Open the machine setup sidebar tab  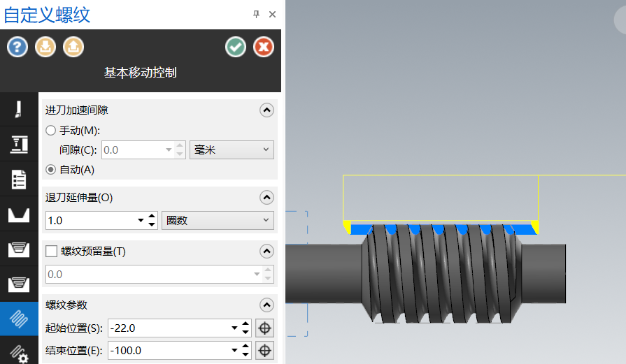[19, 144]
